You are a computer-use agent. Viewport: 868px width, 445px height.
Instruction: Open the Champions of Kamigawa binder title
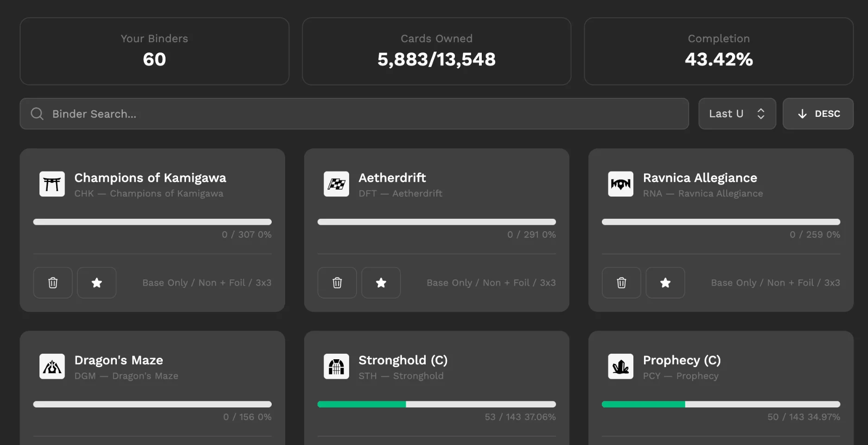coord(150,178)
